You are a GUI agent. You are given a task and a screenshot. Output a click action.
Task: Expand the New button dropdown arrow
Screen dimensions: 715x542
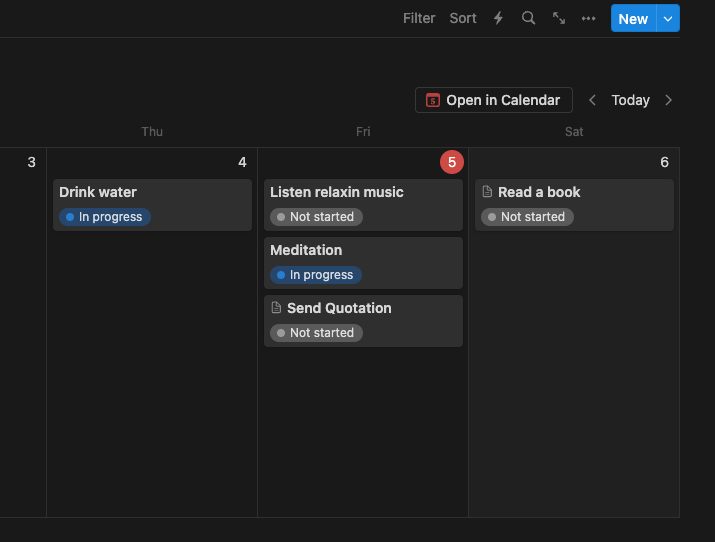(x=668, y=18)
